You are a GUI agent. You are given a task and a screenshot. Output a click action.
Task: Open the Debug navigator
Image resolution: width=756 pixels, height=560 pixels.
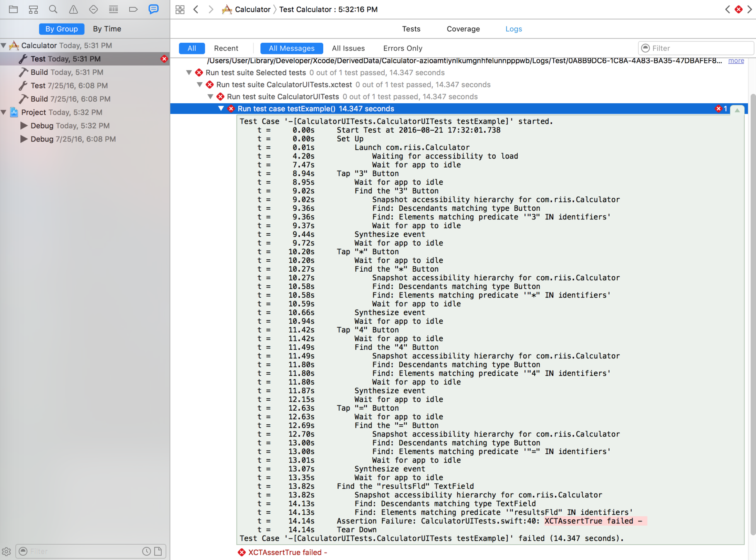coord(113,9)
